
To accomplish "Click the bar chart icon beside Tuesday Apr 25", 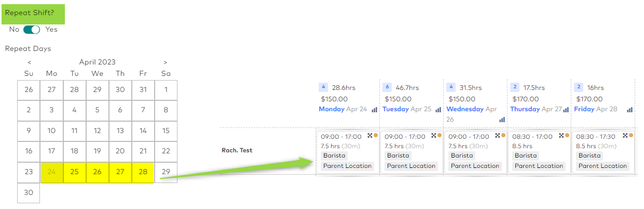I will [x=438, y=110].
